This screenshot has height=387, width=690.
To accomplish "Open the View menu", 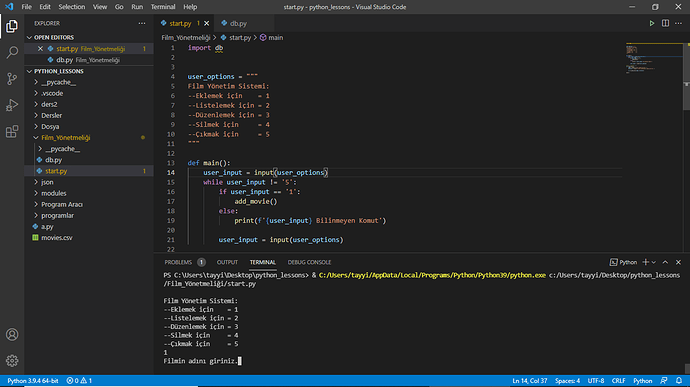I will click(x=100, y=7).
